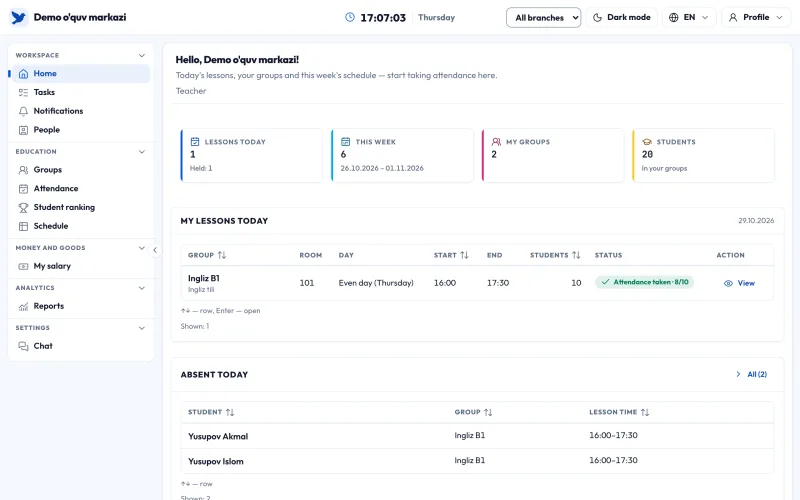Open the This Week card
This screenshot has height=500, width=800.
tap(402, 156)
